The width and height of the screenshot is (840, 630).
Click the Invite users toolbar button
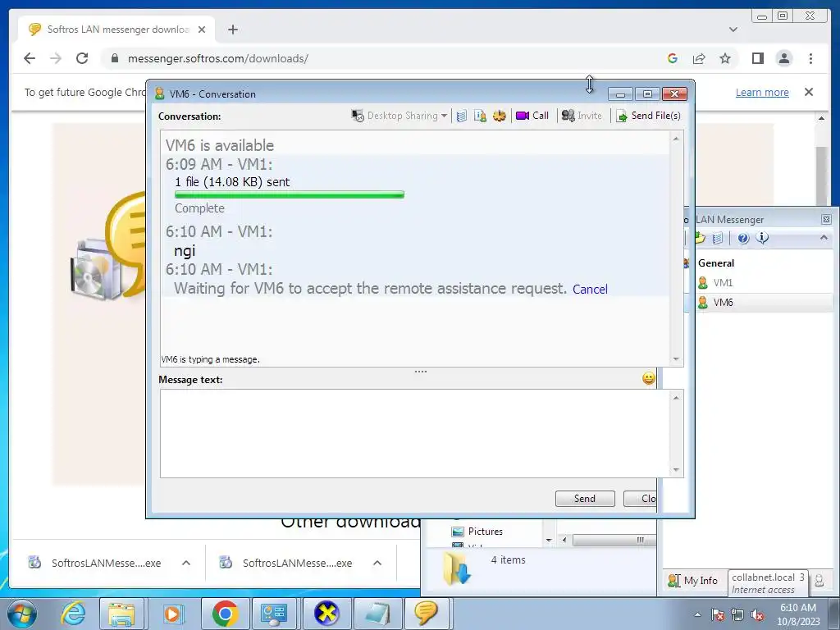(582, 116)
